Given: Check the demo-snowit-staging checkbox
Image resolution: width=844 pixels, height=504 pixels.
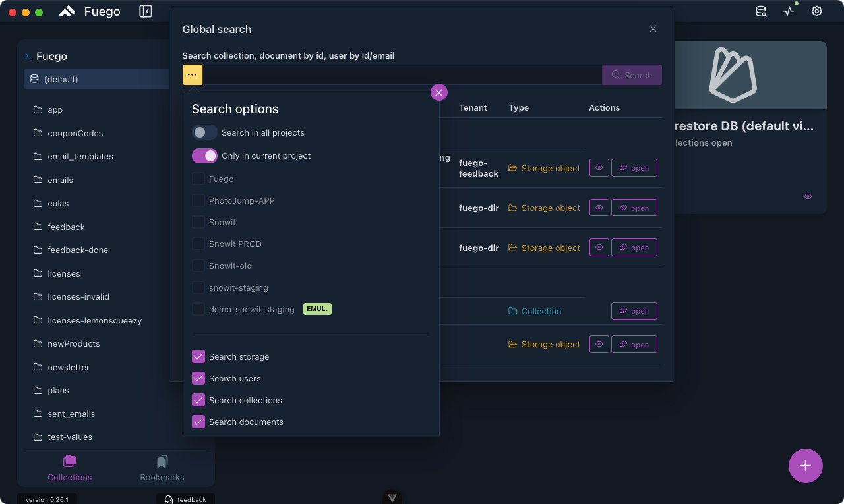Looking at the screenshot, I should click(198, 309).
